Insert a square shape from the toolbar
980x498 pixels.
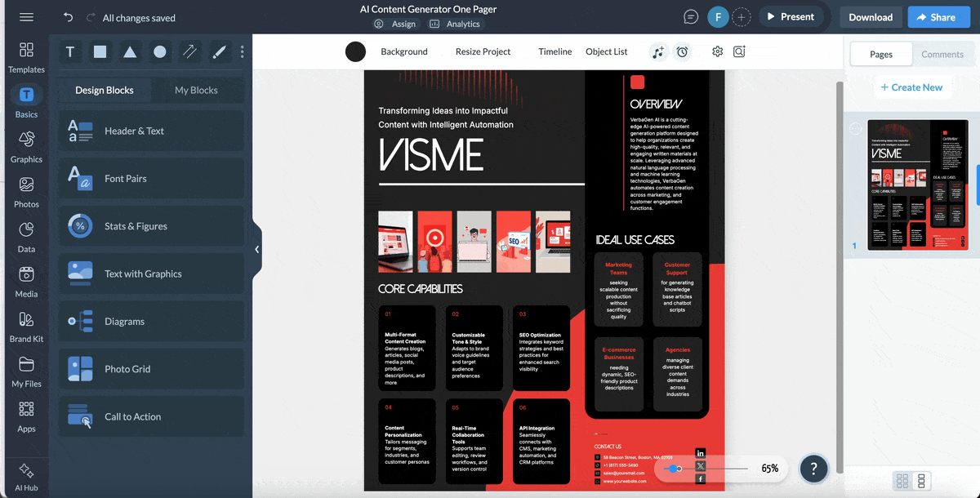pos(100,51)
